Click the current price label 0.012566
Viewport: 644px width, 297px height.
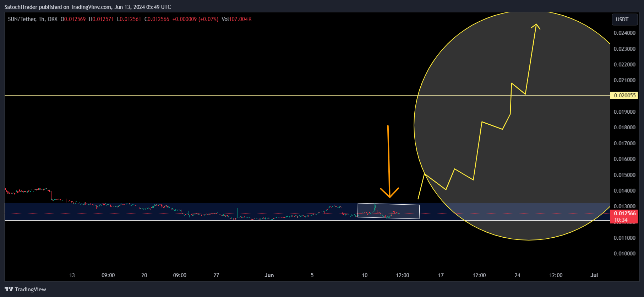pos(624,213)
